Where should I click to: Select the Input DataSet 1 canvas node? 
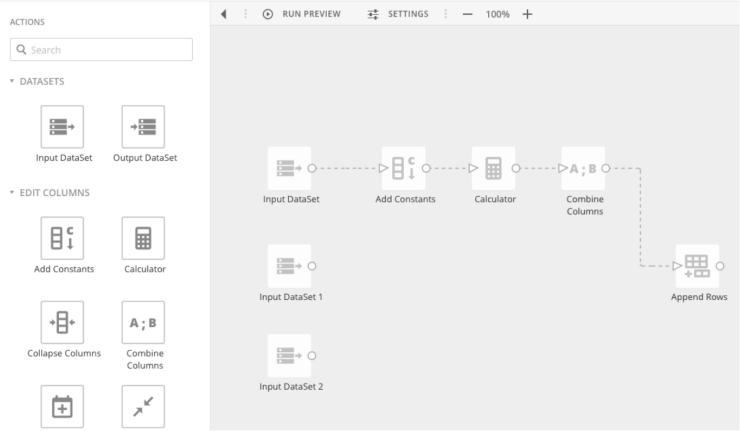[x=289, y=266]
